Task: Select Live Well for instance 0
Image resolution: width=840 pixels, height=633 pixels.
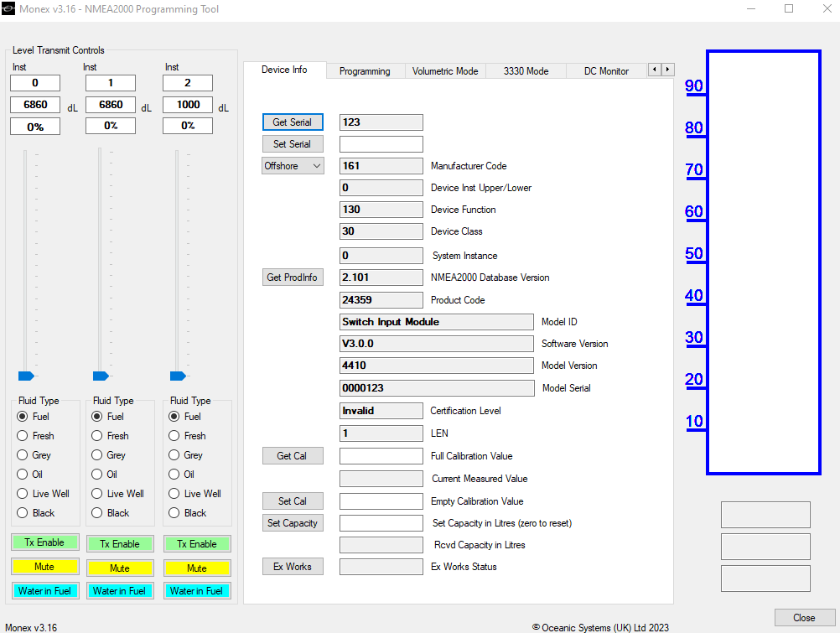Action: tap(44, 494)
